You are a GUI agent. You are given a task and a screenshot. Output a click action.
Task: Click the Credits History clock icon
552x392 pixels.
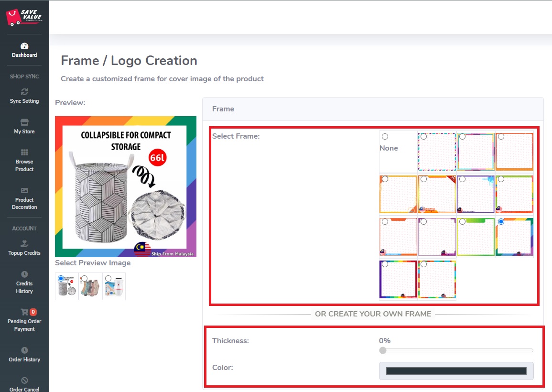[24, 274]
